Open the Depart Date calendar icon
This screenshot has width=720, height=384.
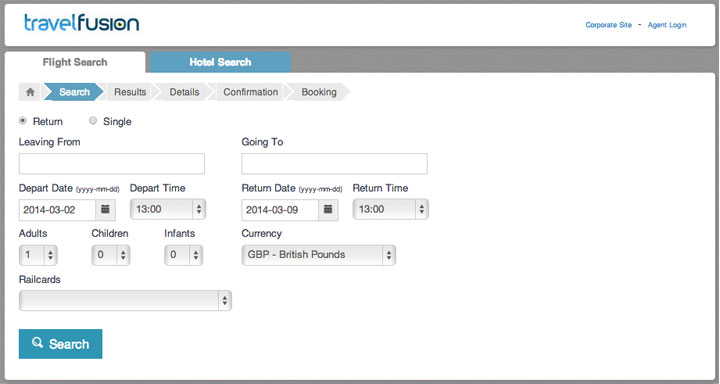(105, 209)
